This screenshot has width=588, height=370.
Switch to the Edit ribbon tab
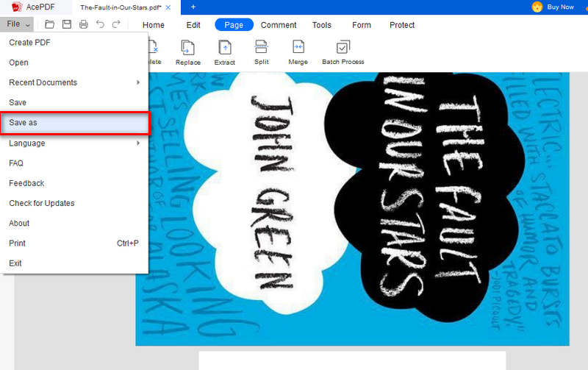coord(193,25)
